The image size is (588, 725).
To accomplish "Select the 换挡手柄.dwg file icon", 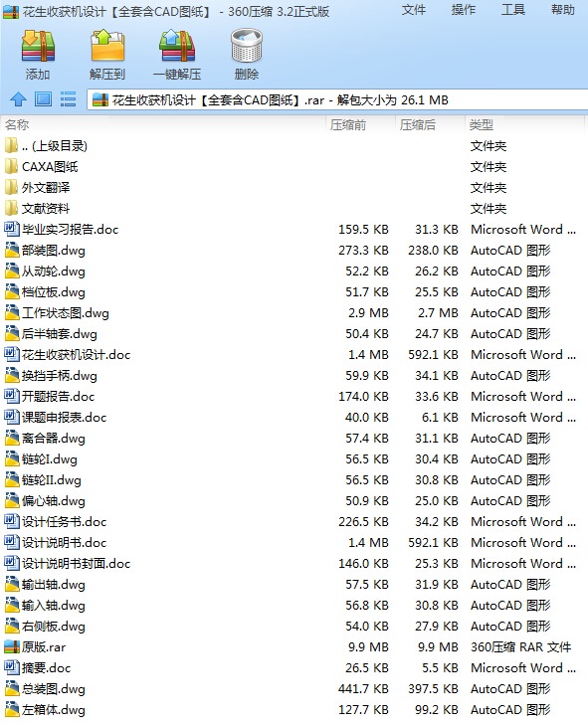I will (x=11, y=376).
